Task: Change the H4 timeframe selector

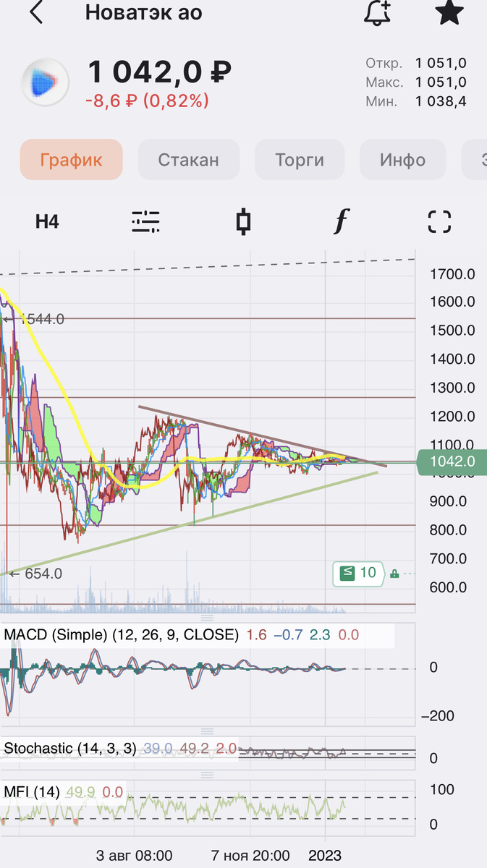Action: click(47, 221)
